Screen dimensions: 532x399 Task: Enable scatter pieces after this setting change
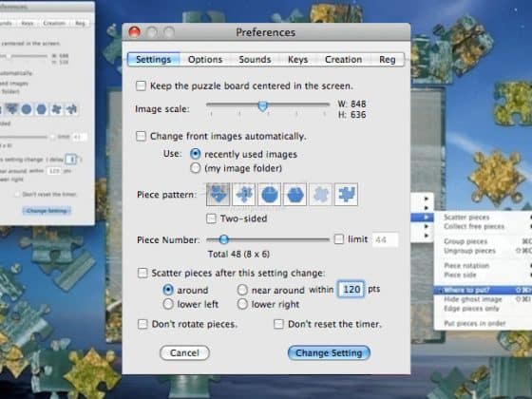pos(142,273)
